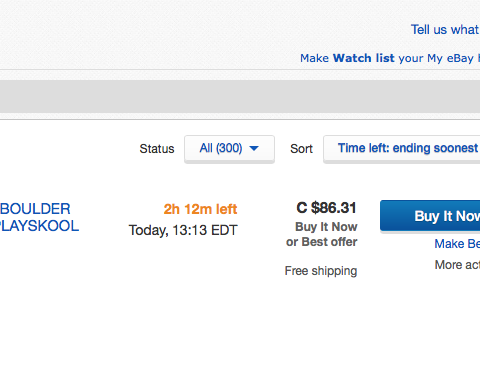Click the PLAYSKOOL word in item title
Screen dimensions: 480x369
pyautogui.click(x=39, y=226)
